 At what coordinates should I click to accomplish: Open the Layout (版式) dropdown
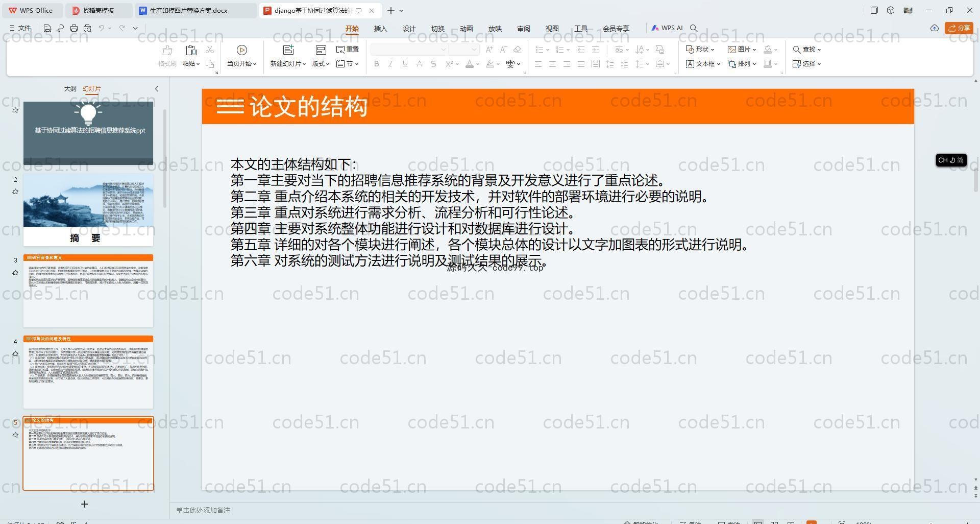321,64
